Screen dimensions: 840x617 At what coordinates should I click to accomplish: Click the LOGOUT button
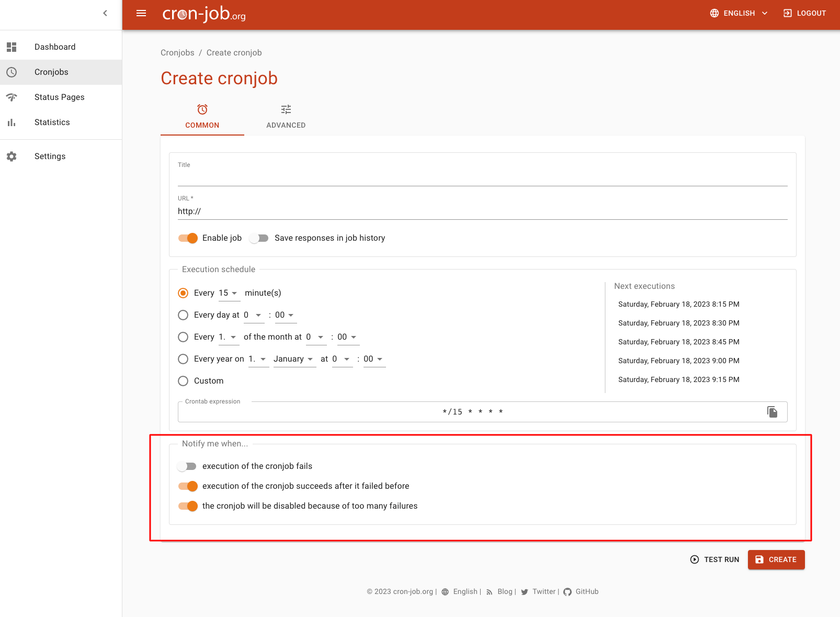coord(804,13)
